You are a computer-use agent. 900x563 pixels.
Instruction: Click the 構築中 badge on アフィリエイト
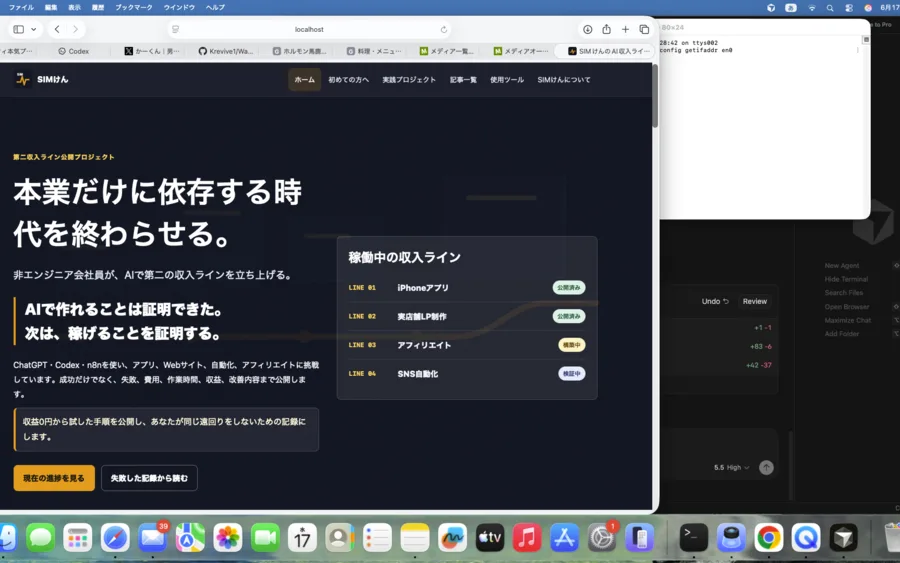pos(572,345)
